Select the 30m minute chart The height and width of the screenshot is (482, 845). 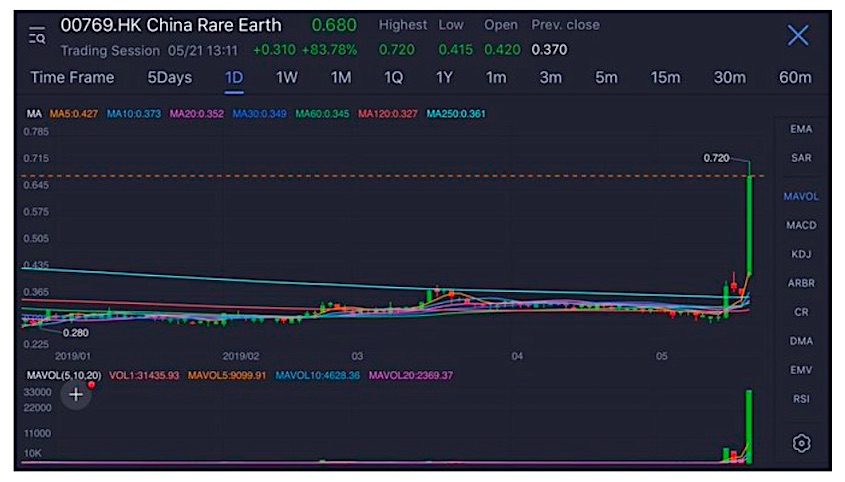[730, 78]
